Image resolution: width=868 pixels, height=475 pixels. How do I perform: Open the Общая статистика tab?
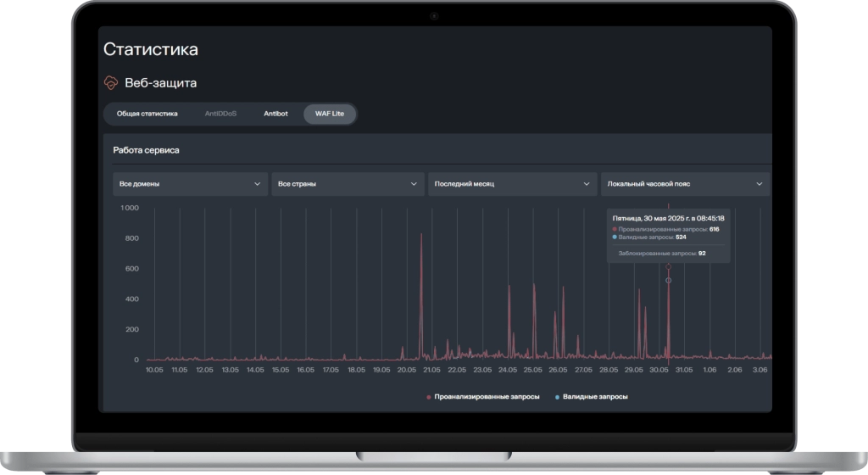[x=147, y=114]
